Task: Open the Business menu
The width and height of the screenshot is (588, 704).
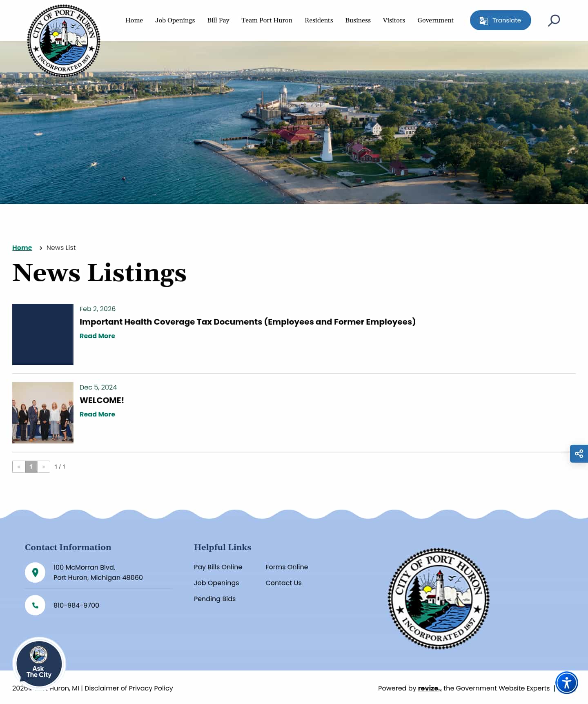Action: coord(358,20)
